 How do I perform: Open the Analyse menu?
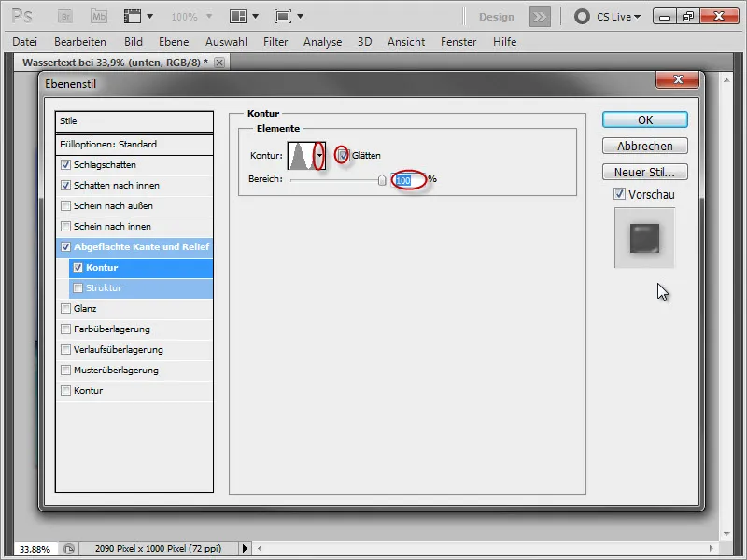[322, 42]
